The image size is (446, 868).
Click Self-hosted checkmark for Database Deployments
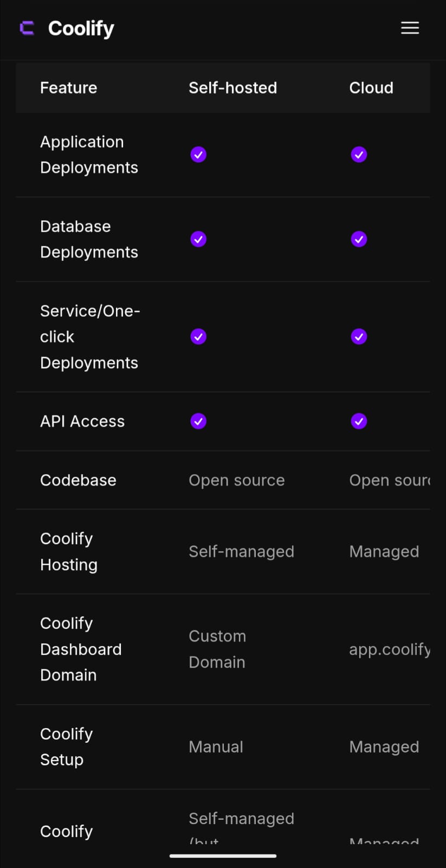coord(198,239)
